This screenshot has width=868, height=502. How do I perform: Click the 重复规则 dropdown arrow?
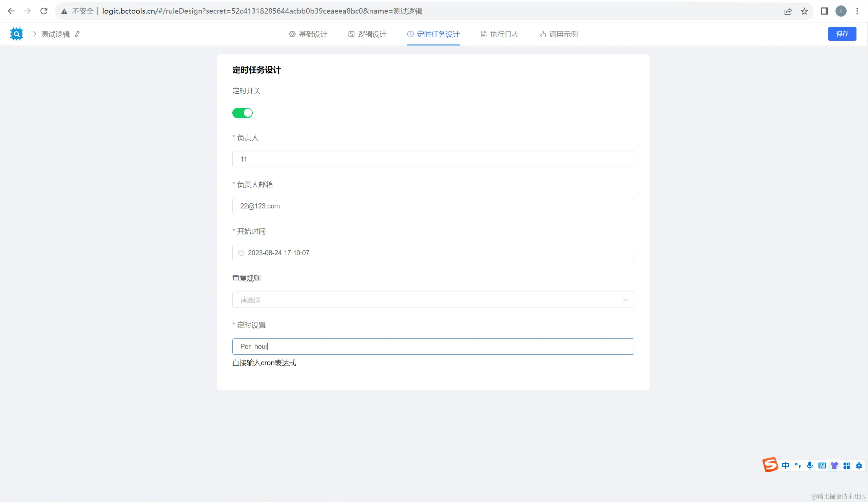tap(625, 300)
